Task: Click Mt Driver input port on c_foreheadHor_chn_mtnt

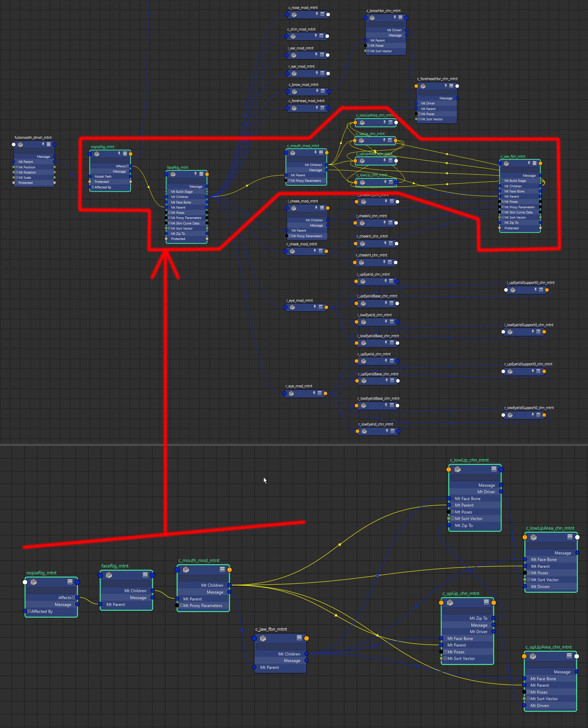Action: pos(416,103)
